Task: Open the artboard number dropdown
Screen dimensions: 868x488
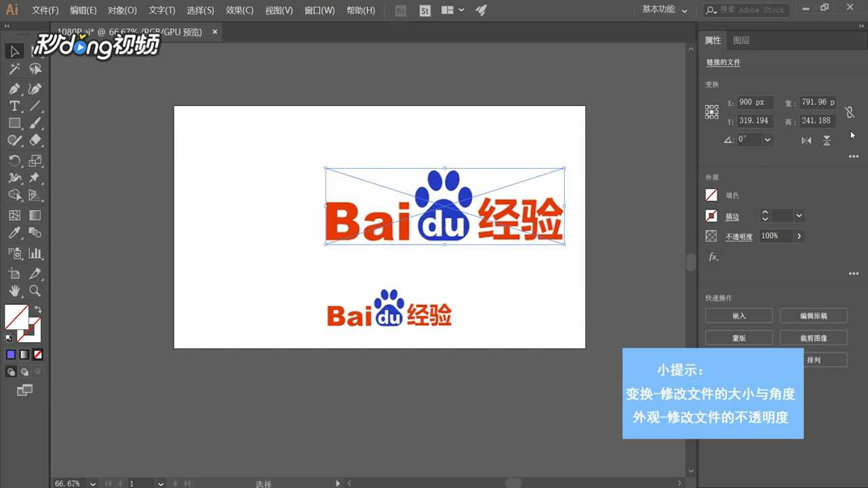Action: (x=161, y=483)
